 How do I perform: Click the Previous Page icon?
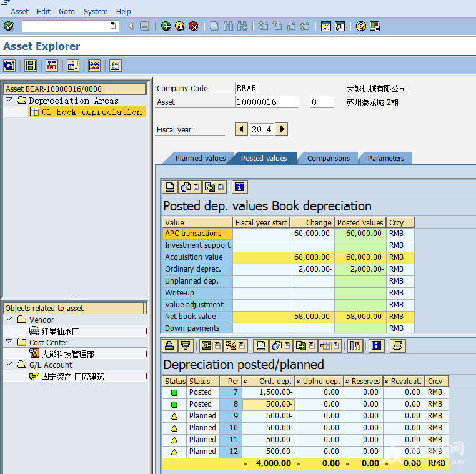(x=277, y=26)
